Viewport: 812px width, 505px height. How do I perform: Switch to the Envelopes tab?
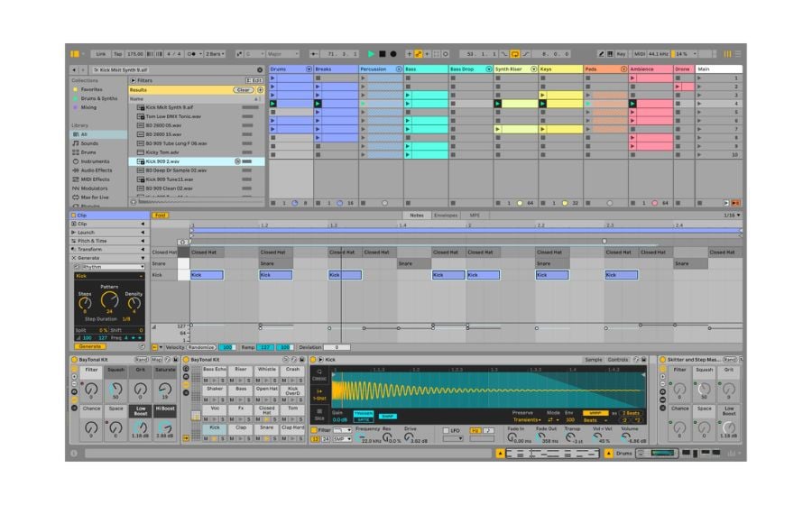click(x=446, y=216)
